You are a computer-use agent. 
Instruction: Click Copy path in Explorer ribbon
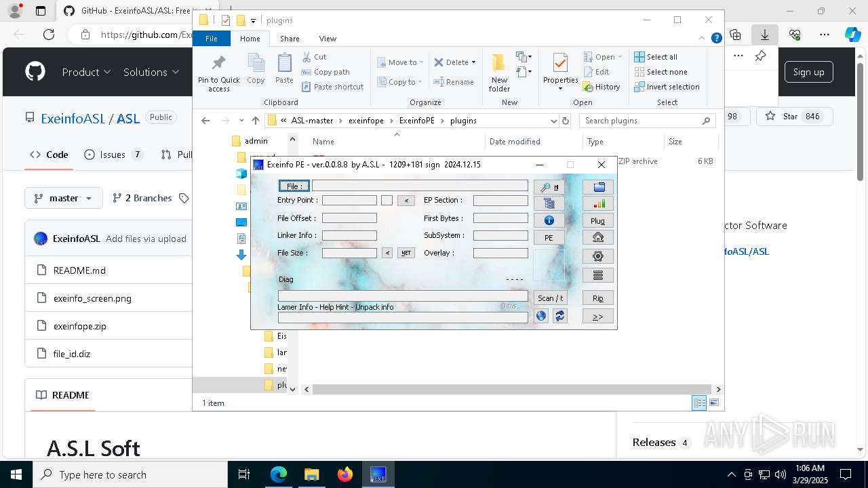(x=325, y=72)
